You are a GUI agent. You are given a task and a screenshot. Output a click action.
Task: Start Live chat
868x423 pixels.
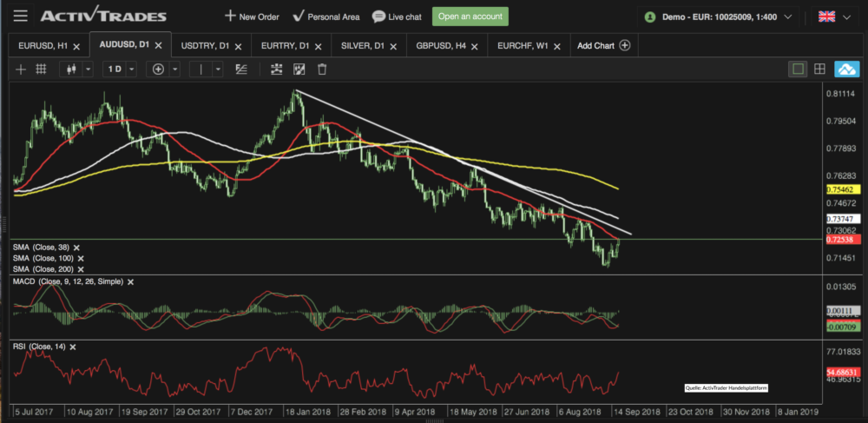397,17
